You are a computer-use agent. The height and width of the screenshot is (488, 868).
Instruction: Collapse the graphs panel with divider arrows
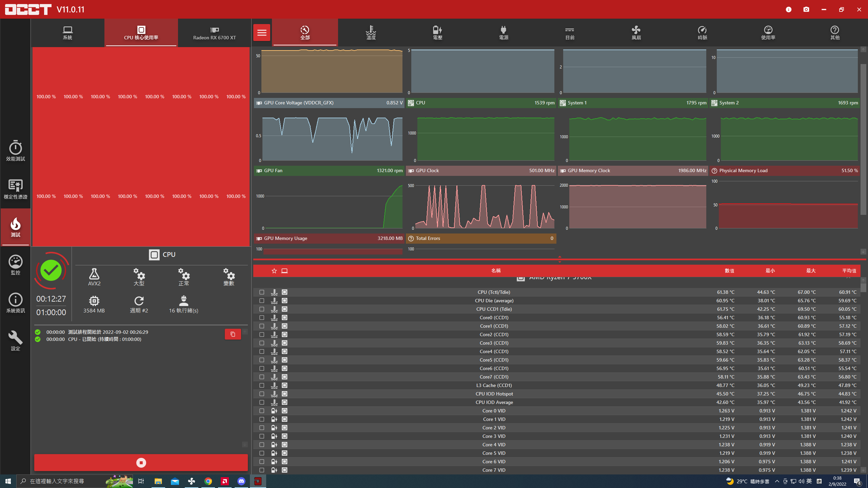[x=559, y=259]
